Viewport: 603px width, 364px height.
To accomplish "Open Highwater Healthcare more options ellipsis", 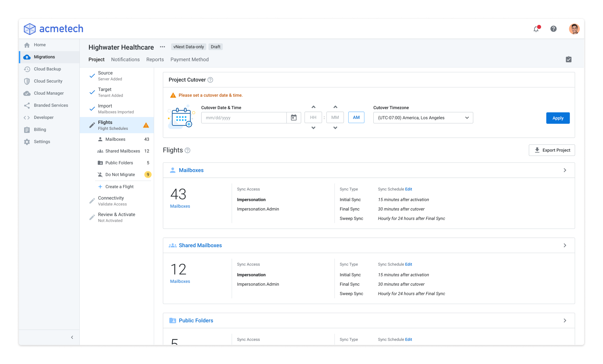I will [162, 47].
